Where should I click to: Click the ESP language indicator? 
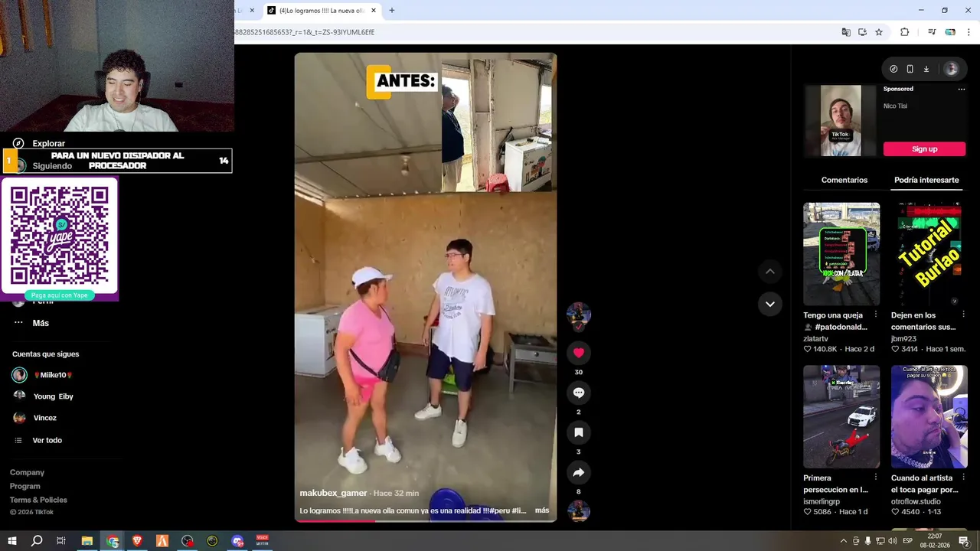[x=908, y=541]
